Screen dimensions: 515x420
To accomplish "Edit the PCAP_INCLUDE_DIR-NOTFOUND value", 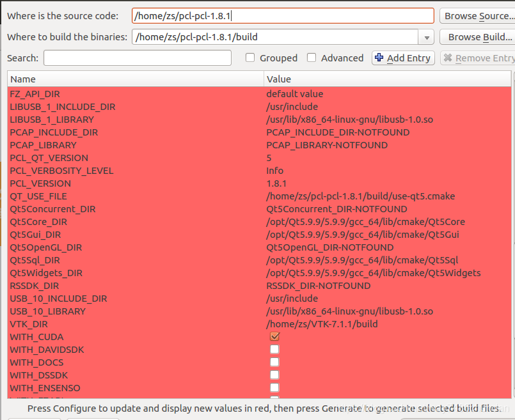I will point(338,132).
